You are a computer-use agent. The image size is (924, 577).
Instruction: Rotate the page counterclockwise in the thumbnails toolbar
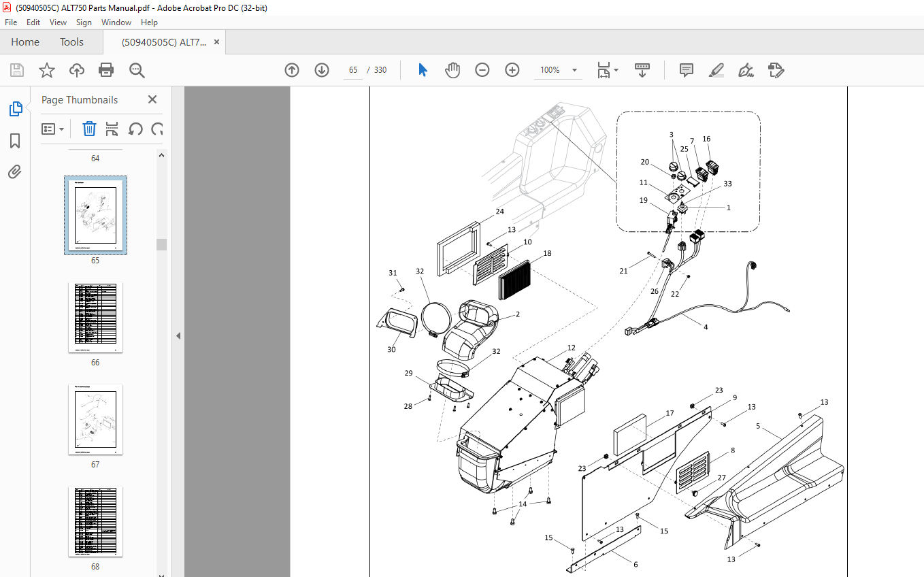[135, 129]
